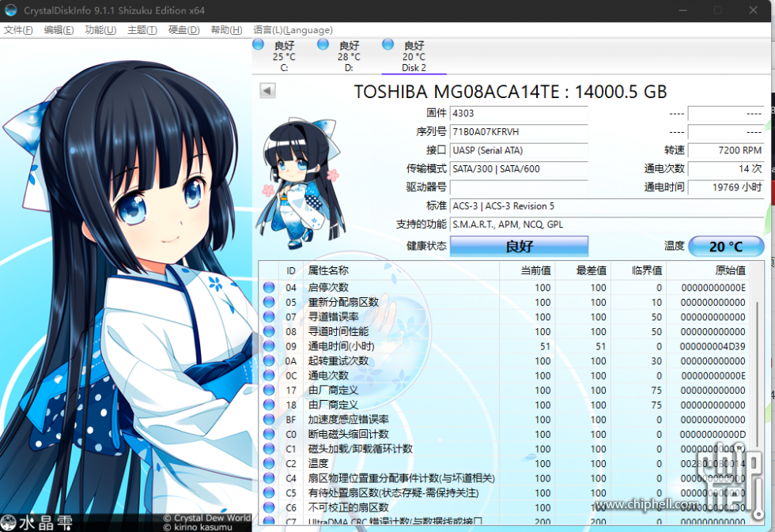Viewport: 775px width, 532px height.
Task: Click the status orb of row C4 扇区物理位置重分配
Action: (269, 477)
